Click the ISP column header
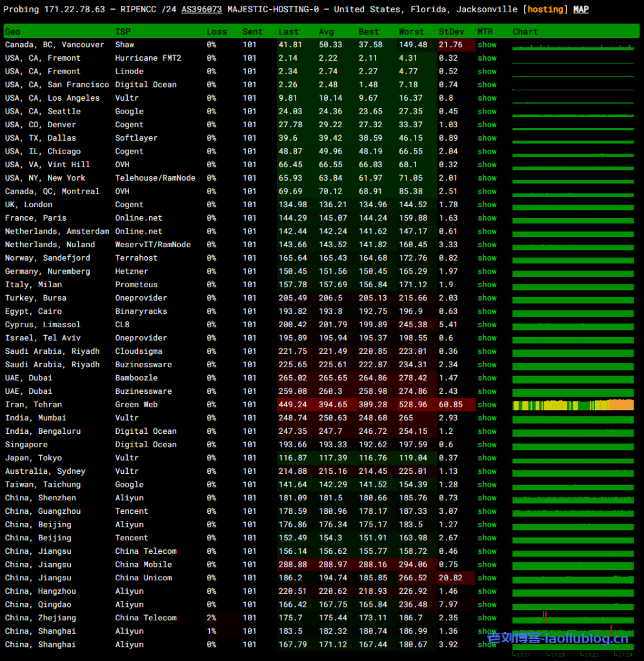This screenshot has height=661, width=644. [123, 32]
